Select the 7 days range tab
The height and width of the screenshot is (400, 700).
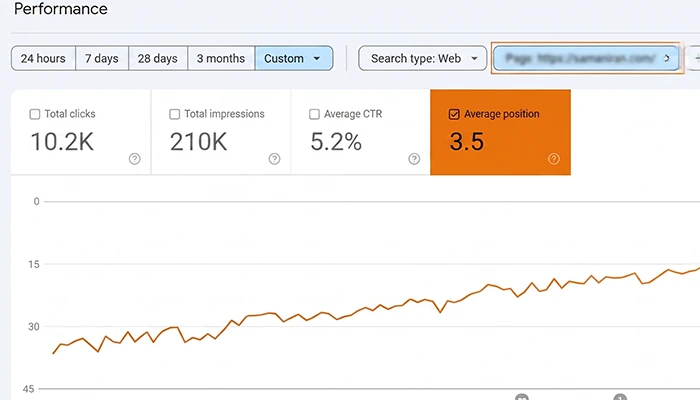point(102,58)
